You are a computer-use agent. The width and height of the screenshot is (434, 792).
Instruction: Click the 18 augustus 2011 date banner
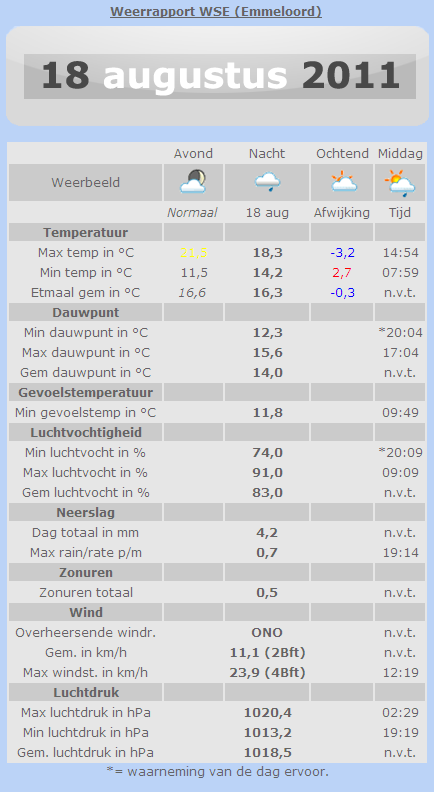(x=220, y=76)
